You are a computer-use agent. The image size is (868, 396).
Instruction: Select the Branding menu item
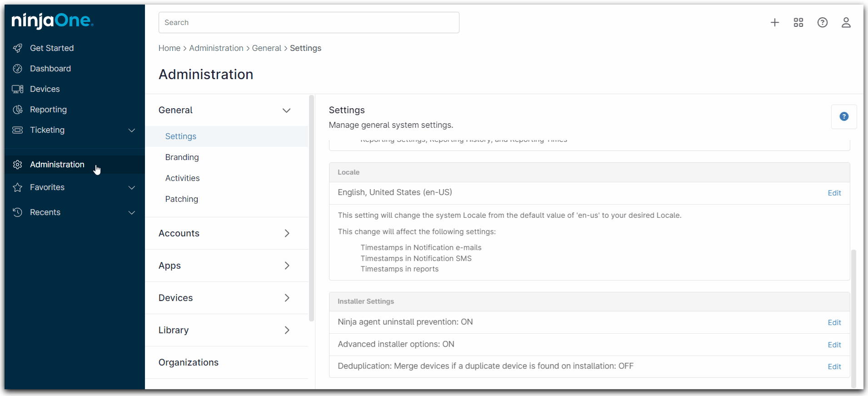click(182, 157)
